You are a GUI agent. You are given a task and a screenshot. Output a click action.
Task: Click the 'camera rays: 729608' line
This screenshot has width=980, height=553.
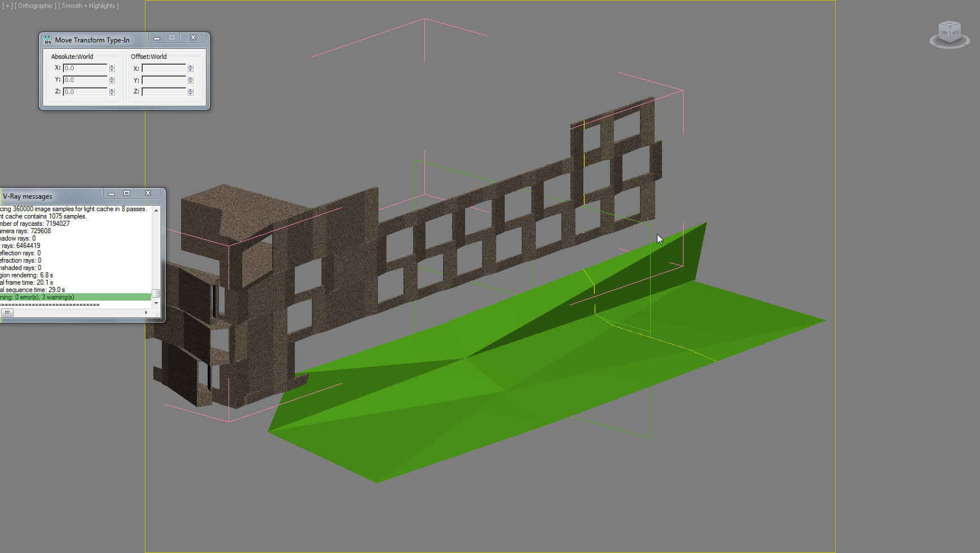point(25,231)
